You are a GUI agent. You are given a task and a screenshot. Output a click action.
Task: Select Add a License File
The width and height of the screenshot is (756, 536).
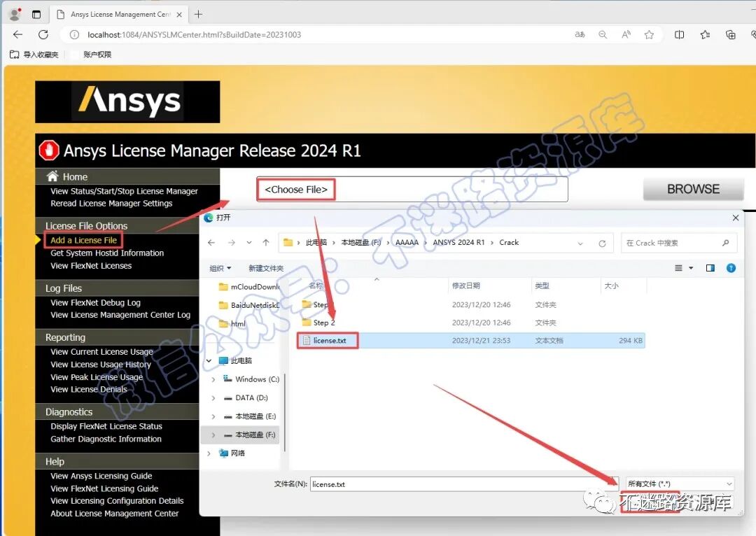pyautogui.click(x=83, y=240)
